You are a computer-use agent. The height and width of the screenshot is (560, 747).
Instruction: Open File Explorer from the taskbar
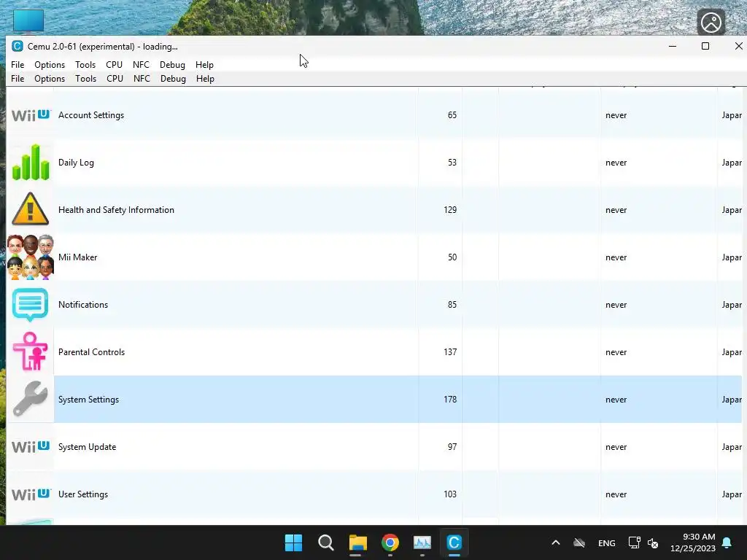[357, 542]
